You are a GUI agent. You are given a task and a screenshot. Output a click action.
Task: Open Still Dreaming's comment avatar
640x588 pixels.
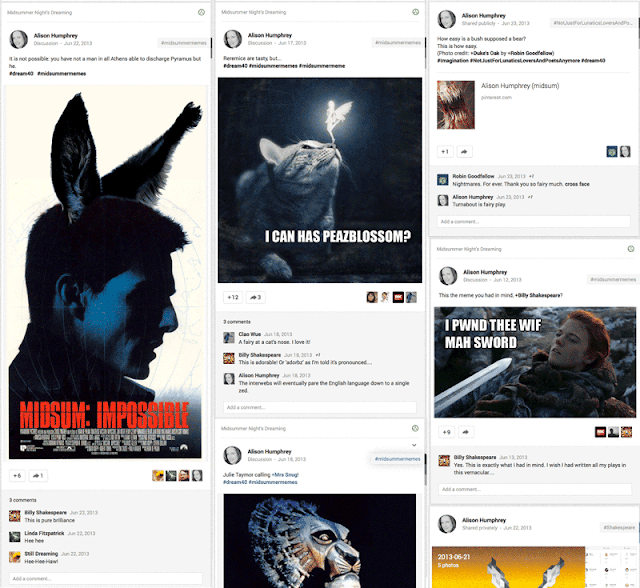click(15, 557)
